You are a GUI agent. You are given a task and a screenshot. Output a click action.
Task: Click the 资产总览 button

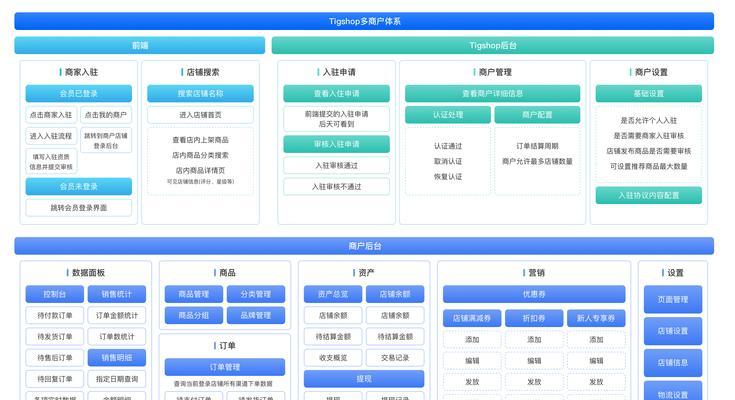pyautogui.click(x=333, y=294)
